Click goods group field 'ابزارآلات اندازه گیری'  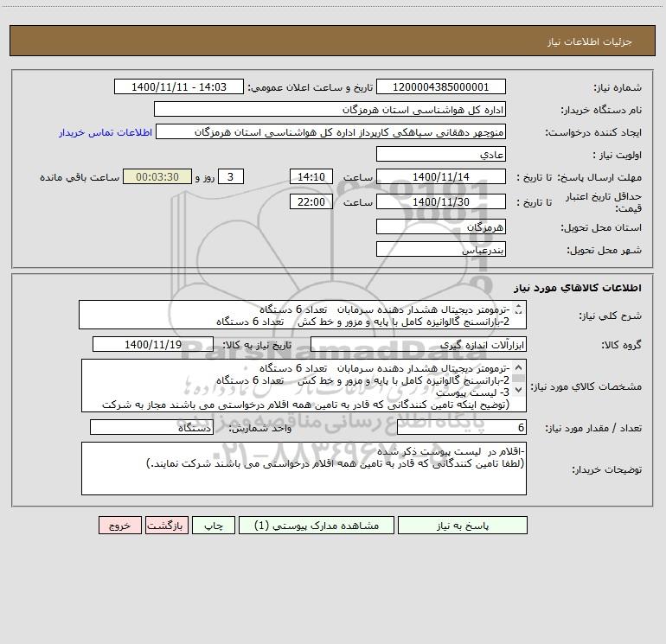419,344
